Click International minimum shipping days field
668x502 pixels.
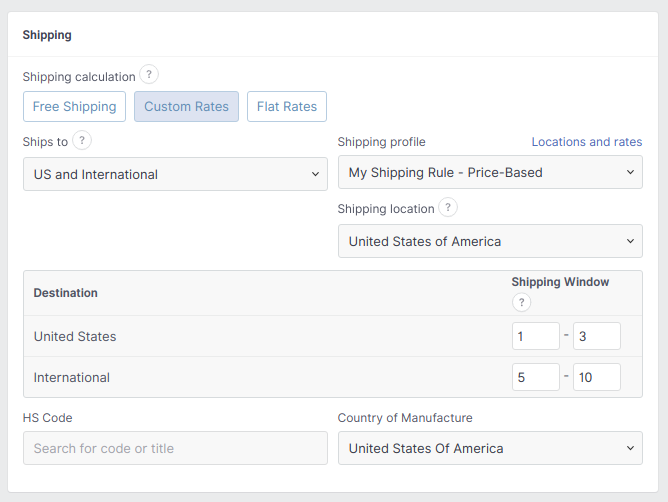point(535,377)
